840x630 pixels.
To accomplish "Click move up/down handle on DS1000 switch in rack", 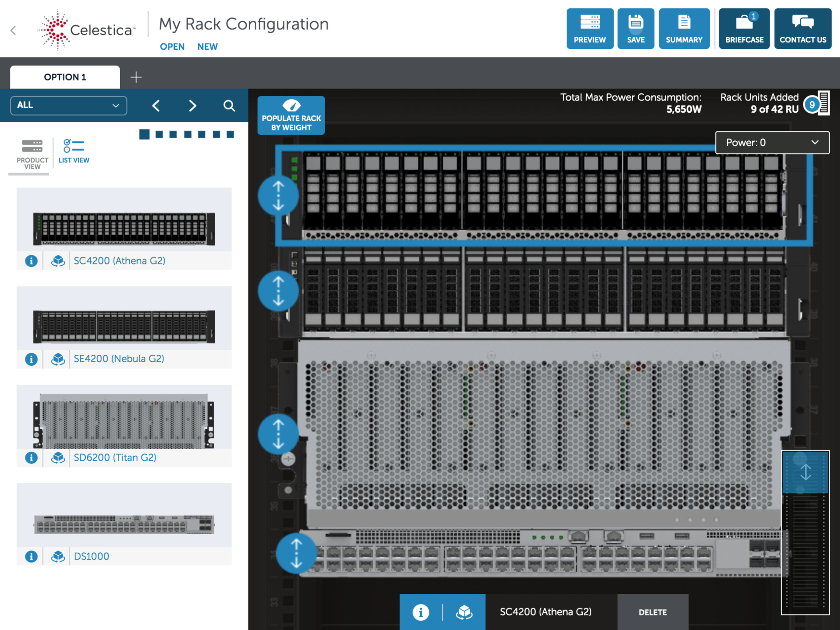I will (x=296, y=553).
